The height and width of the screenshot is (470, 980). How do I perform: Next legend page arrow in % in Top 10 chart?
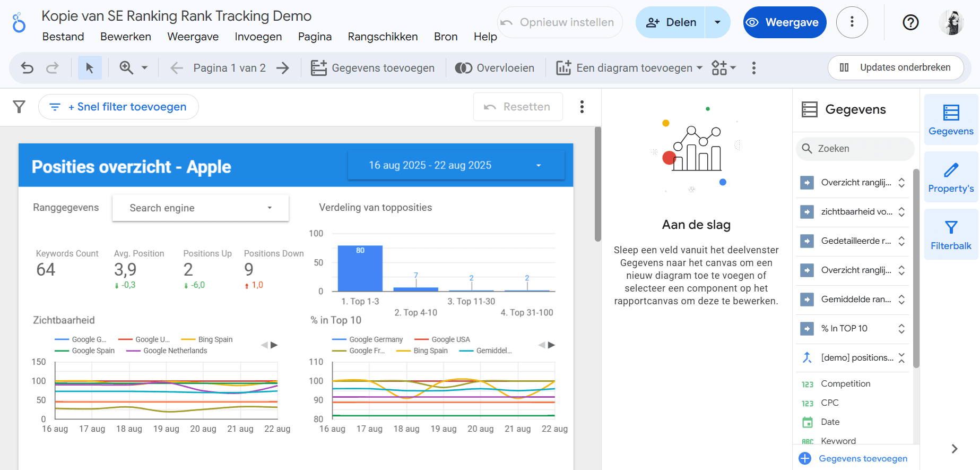[x=552, y=345]
